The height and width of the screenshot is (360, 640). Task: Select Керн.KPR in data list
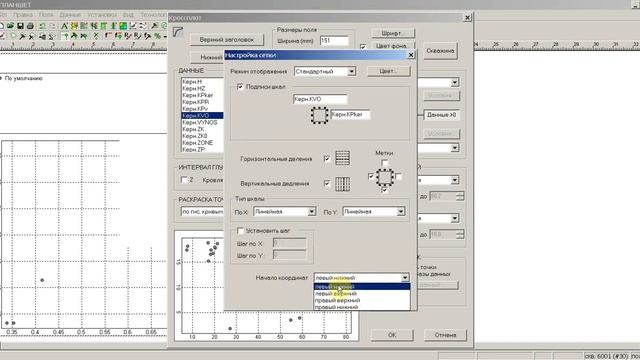tap(202, 102)
